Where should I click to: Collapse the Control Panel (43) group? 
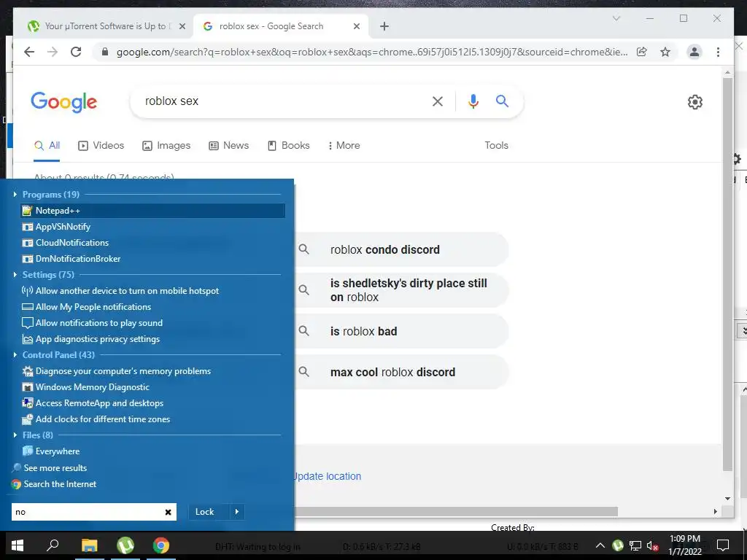[15, 355]
